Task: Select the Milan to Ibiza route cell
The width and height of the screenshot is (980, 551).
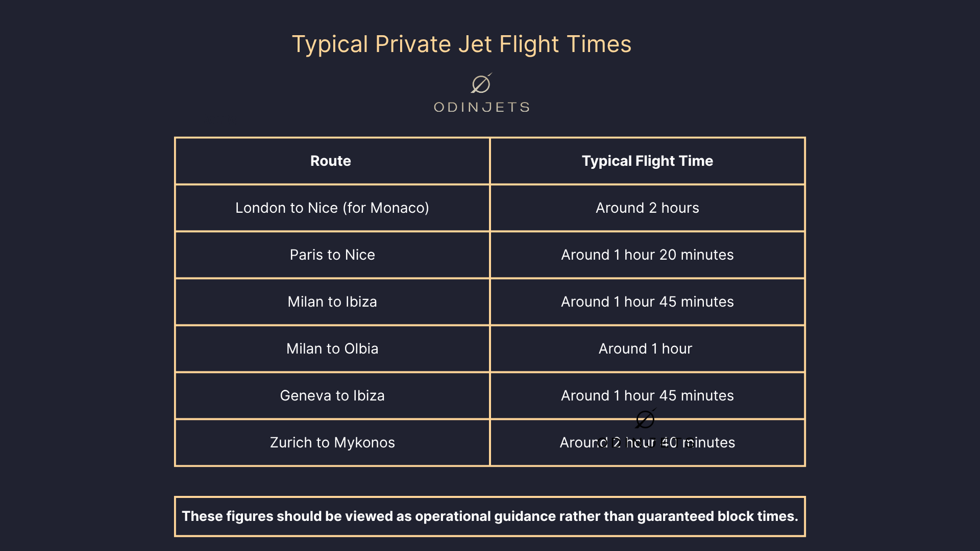Action: point(332,302)
